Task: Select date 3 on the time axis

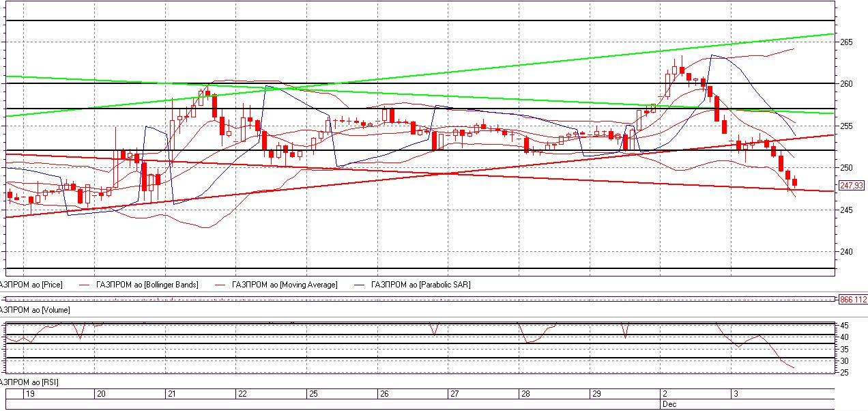Action: click(x=735, y=394)
